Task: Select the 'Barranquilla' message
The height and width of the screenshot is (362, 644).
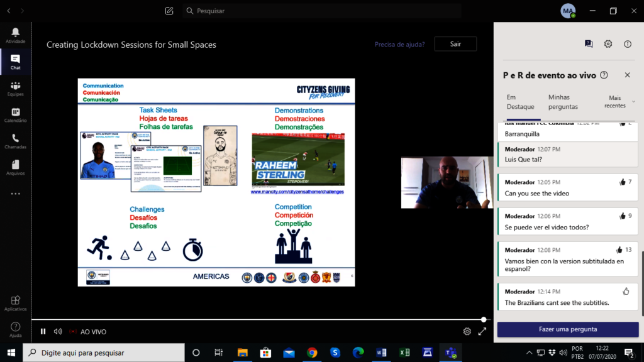Action: 568,132
